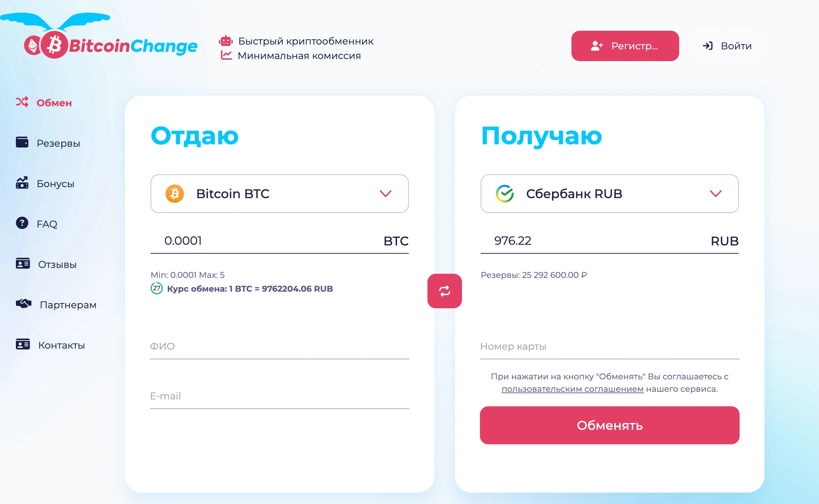Viewport: 819px width, 504px height.
Task: Open the Отзывы menu item
Action: pos(46,264)
